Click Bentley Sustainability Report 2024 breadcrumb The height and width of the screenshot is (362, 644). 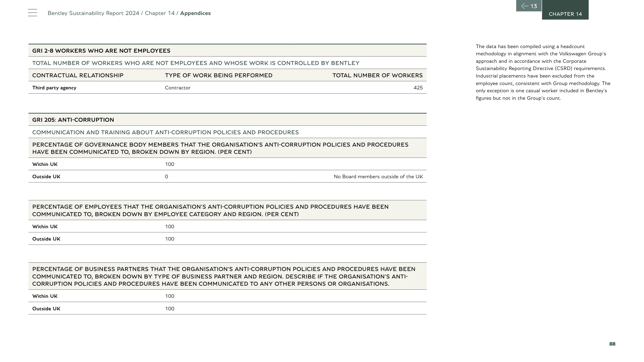coord(93,13)
